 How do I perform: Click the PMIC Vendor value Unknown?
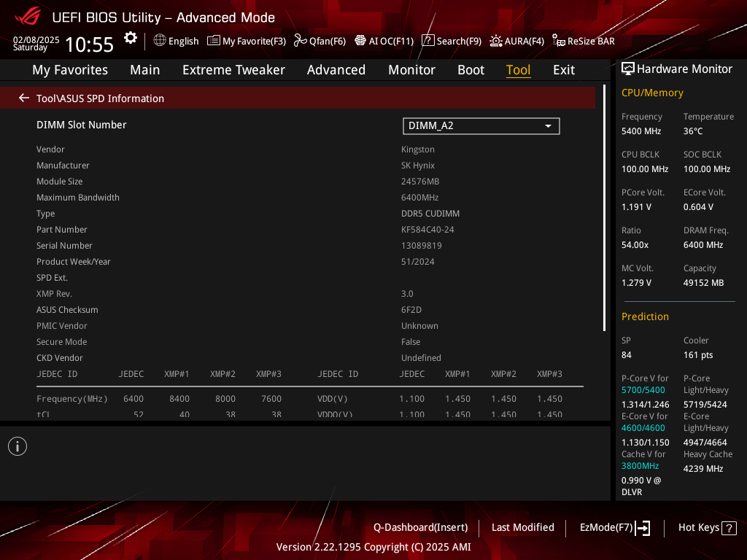point(419,326)
